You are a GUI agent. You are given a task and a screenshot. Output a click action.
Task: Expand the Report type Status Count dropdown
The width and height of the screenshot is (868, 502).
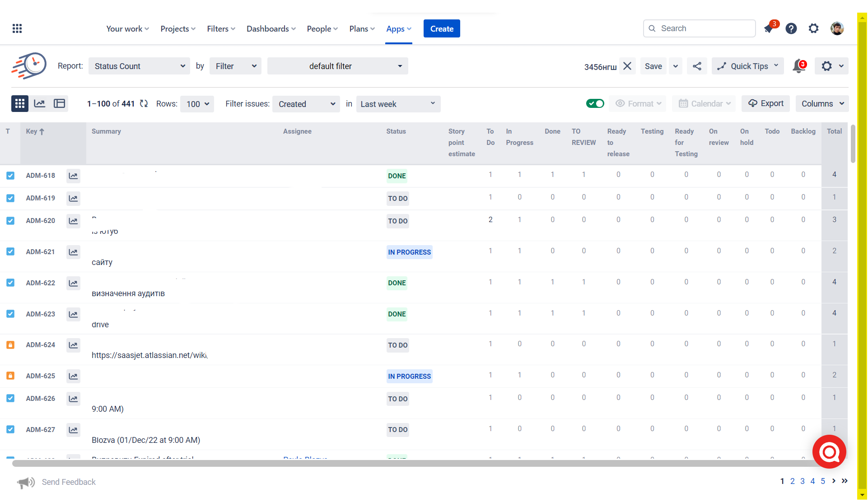point(139,66)
